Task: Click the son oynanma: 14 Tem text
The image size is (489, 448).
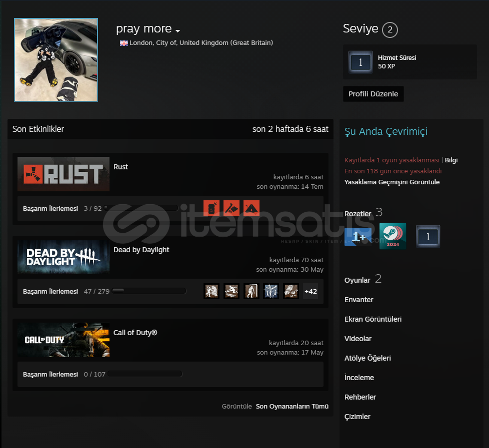Action: [x=290, y=187]
